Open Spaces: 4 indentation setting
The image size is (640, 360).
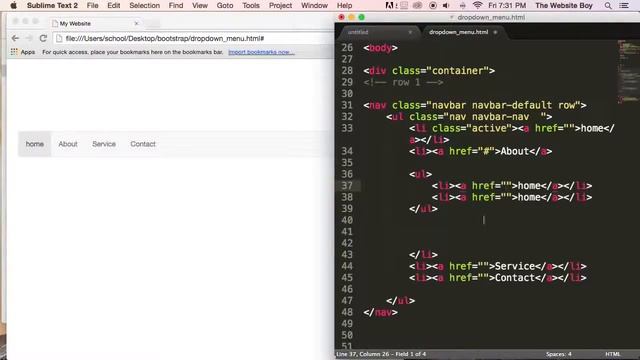coord(559,354)
